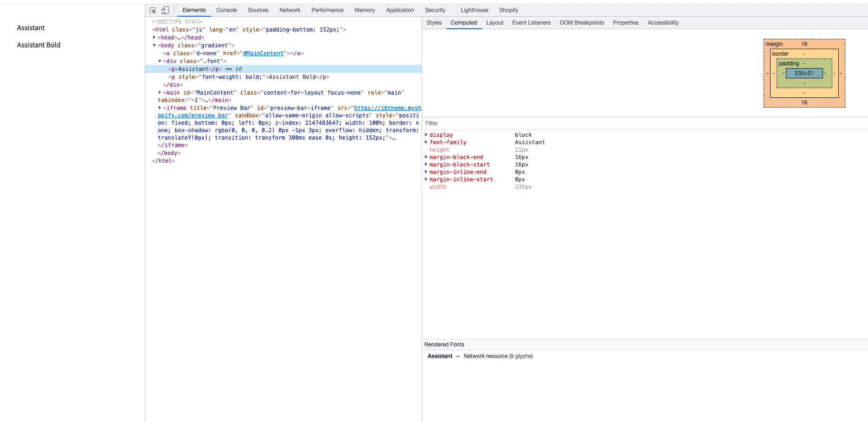Open the DOM Breakpoints sidebar tab
The height and width of the screenshot is (422, 868).
[582, 23]
